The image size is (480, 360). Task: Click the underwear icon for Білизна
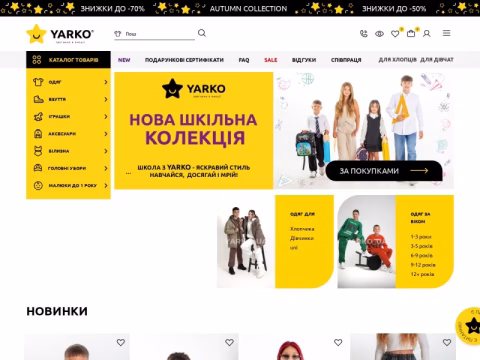(38, 151)
